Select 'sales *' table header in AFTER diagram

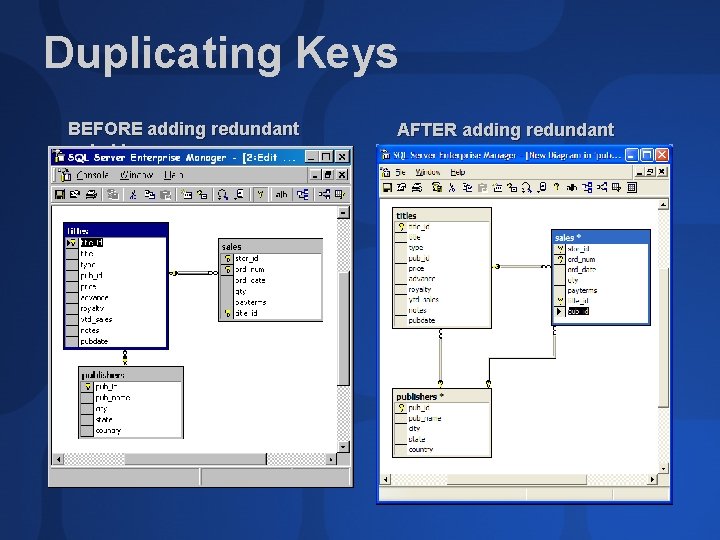(x=601, y=237)
